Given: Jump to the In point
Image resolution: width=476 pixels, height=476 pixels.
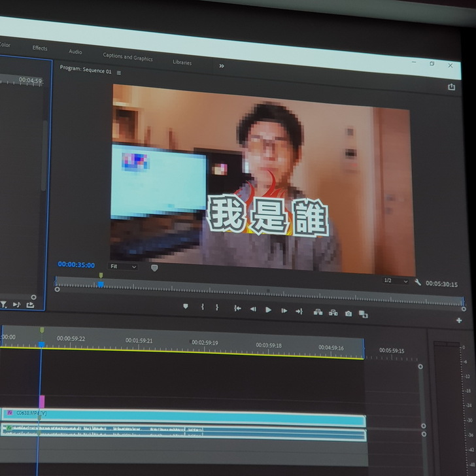Looking at the screenshot, I should 237,309.
